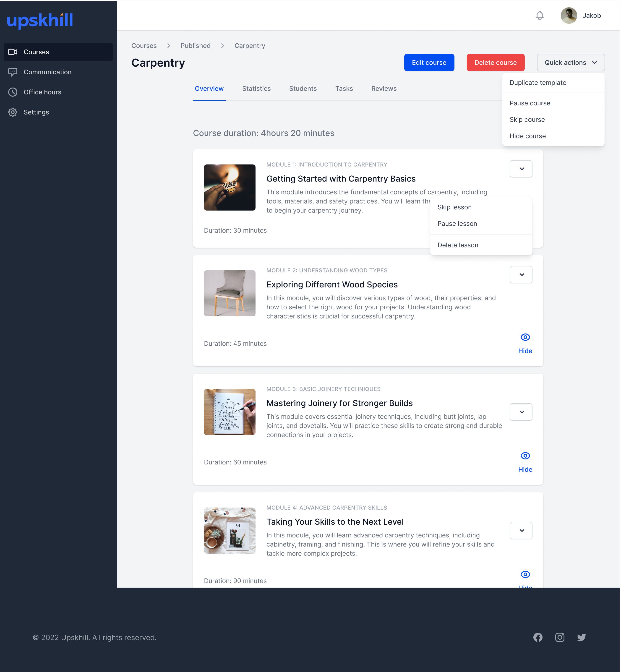Open the Instagram footer icon
621x672 pixels.
point(559,637)
